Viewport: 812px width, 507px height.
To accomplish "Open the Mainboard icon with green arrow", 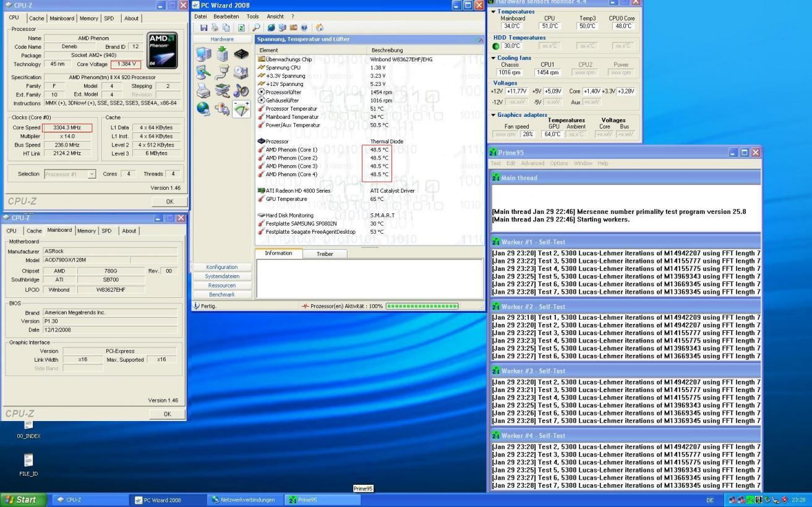I will pyautogui.click(x=222, y=54).
